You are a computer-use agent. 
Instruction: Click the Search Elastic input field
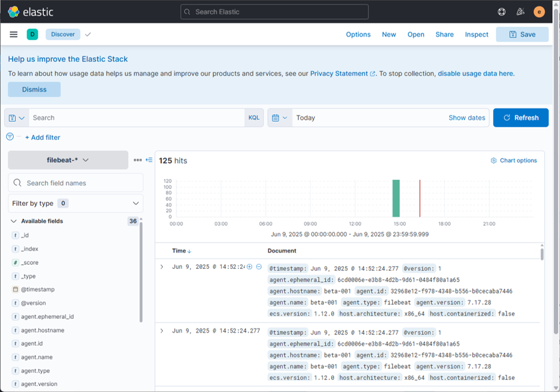pos(274,12)
